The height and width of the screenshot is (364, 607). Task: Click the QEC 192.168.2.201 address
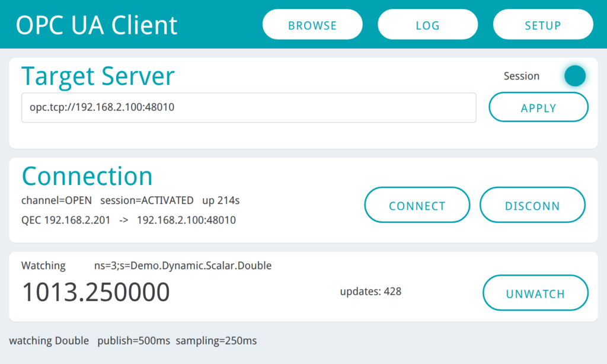tap(66, 220)
